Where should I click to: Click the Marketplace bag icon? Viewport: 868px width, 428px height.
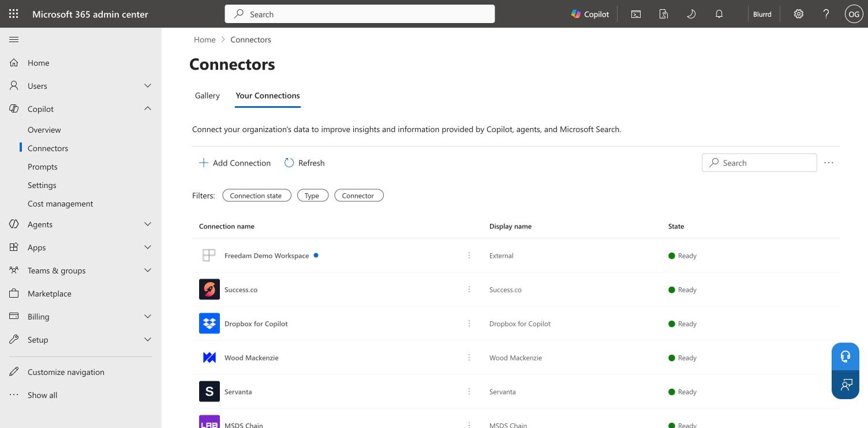point(14,293)
